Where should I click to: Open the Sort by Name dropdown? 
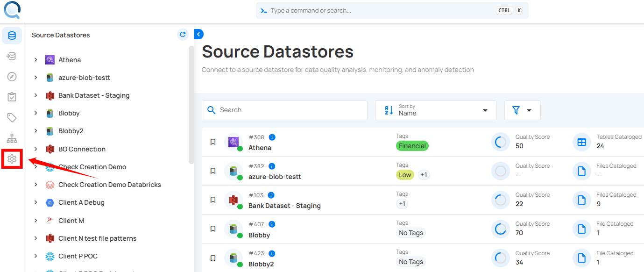(x=435, y=110)
